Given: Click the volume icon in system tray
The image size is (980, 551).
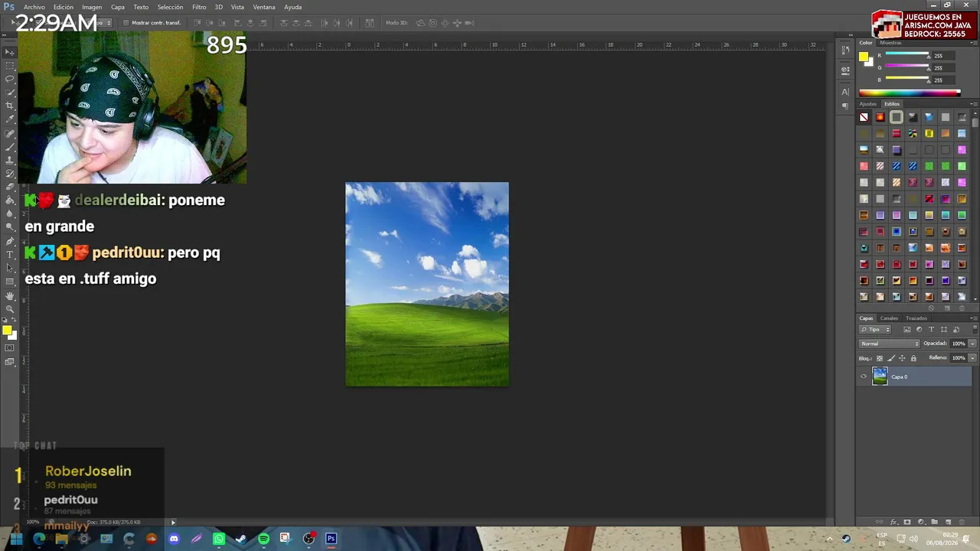Looking at the screenshot, I should click(913, 539).
